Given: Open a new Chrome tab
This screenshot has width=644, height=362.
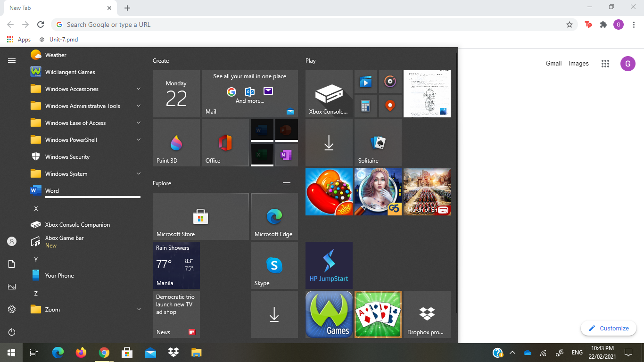Looking at the screenshot, I should 127,8.
